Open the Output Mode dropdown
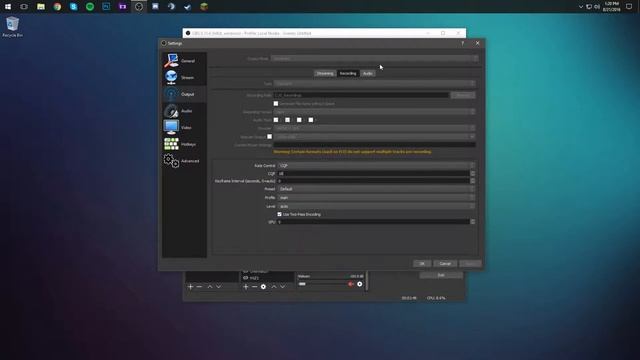Screen dimensions: 640x360 point(374,59)
